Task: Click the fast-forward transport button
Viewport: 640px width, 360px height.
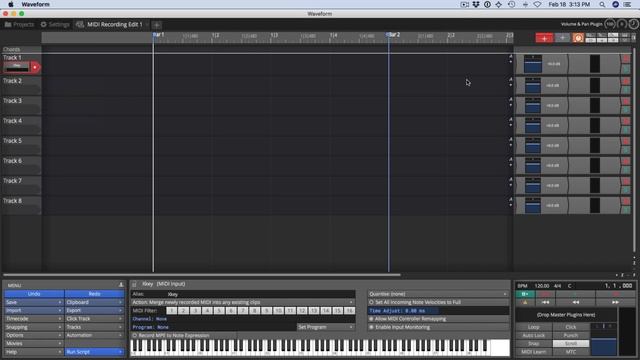Action: pyautogui.click(x=615, y=302)
